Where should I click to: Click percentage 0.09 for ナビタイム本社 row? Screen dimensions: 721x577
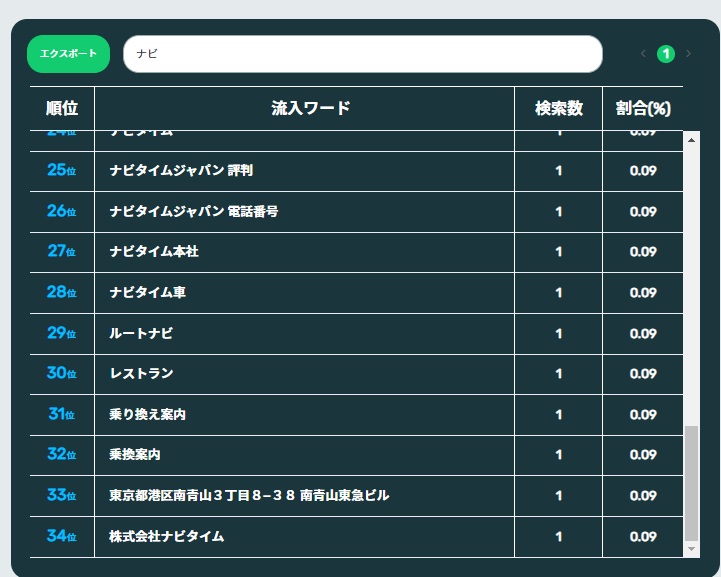tap(643, 251)
